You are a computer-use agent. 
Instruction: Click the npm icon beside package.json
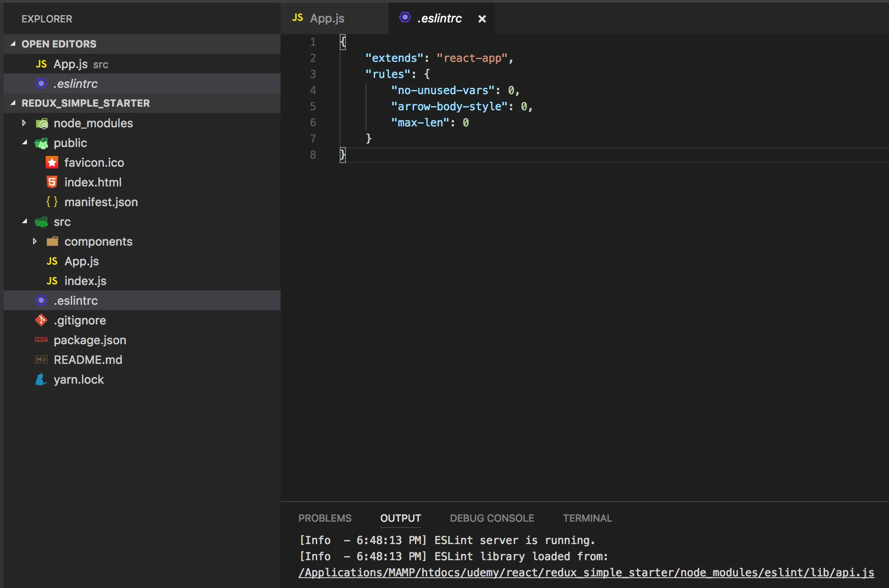click(x=41, y=340)
